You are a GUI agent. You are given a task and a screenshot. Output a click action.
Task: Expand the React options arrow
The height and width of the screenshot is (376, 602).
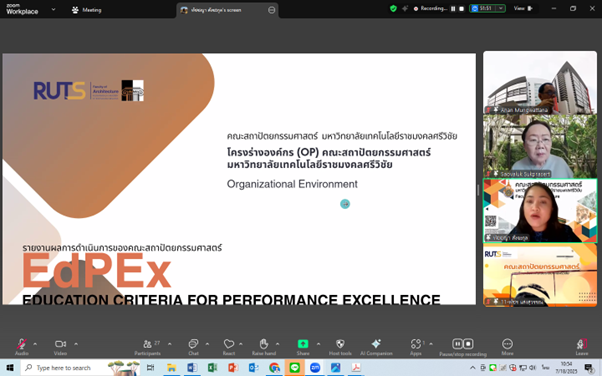click(x=241, y=344)
